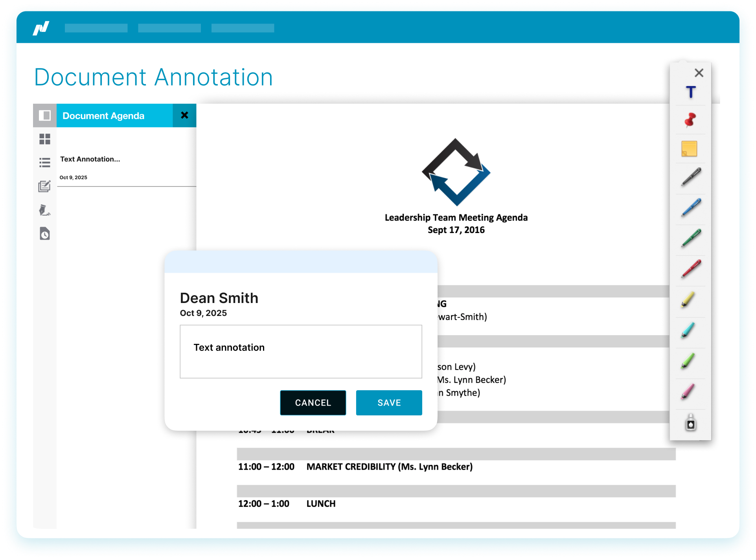
Task: Select the red pushpin tool
Action: 690,120
